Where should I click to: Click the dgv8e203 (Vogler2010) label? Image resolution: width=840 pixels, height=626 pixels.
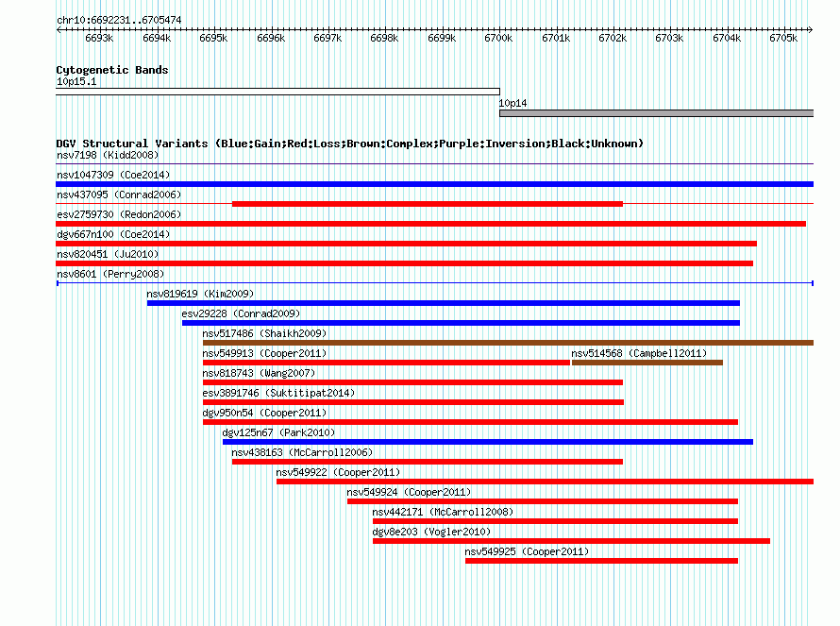pyautogui.click(x=431, y=533)
